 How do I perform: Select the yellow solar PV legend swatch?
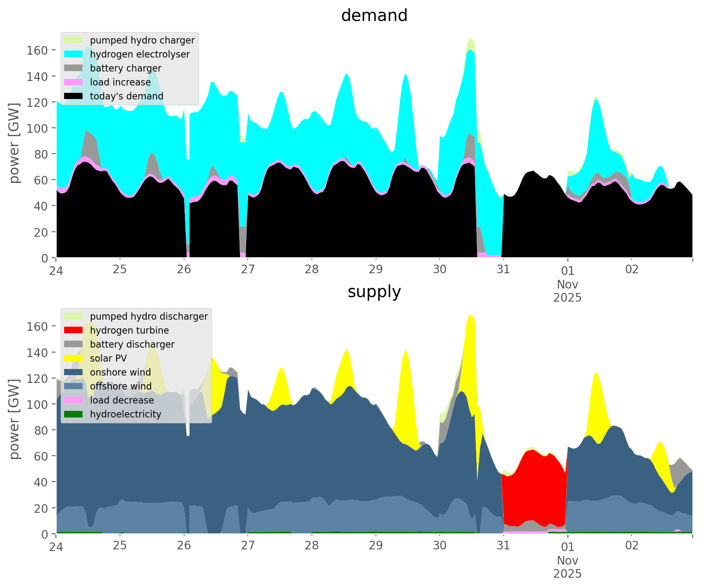point(74,358)
